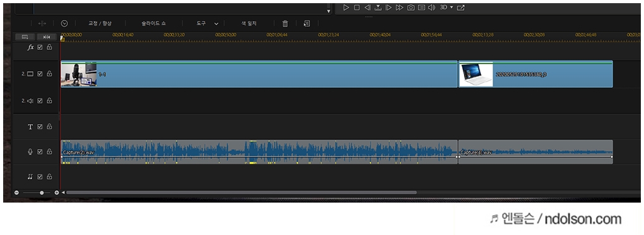This screenshot has height=235, width=644.
Task: Click the 색 일치 button
Action: pyautogui.click(x=249, y=24)
